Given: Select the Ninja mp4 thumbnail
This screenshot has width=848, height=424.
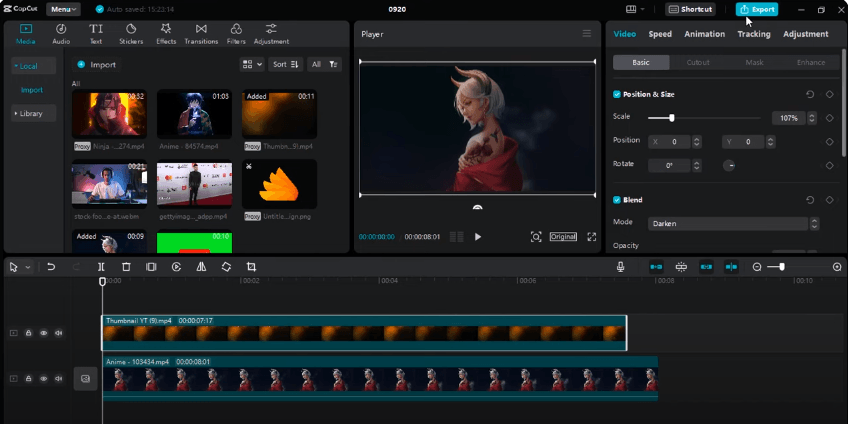Looking at the screenshot, I should click(x=109, y=114).
